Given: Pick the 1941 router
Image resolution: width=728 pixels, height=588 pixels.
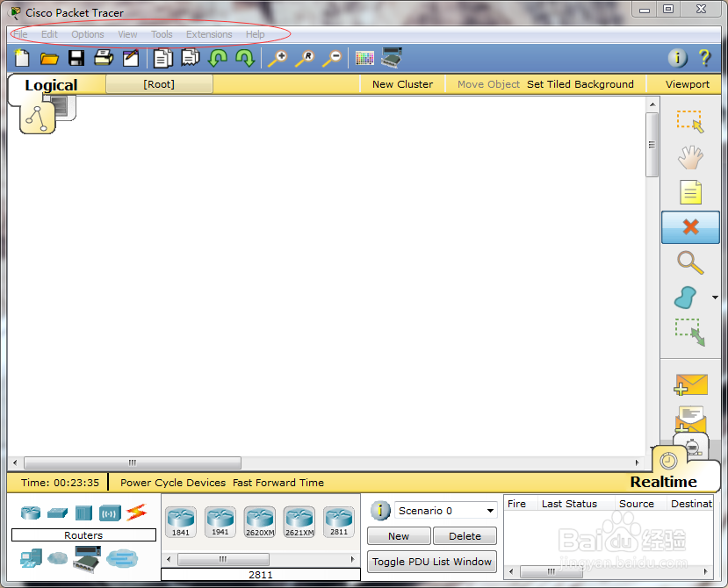Looking at the screenshot, I should 220,521.
